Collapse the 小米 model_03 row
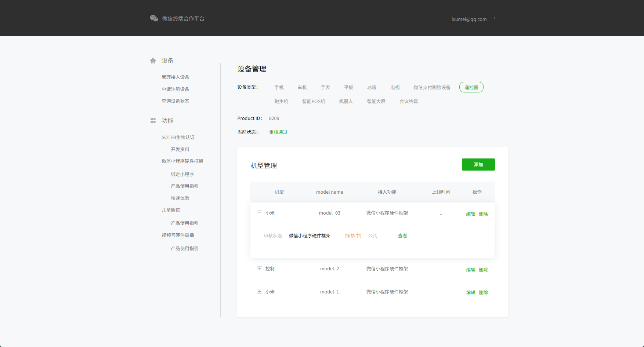Viewport: 644px width, 347px height. pyautogui.click(x=260, y=213)
